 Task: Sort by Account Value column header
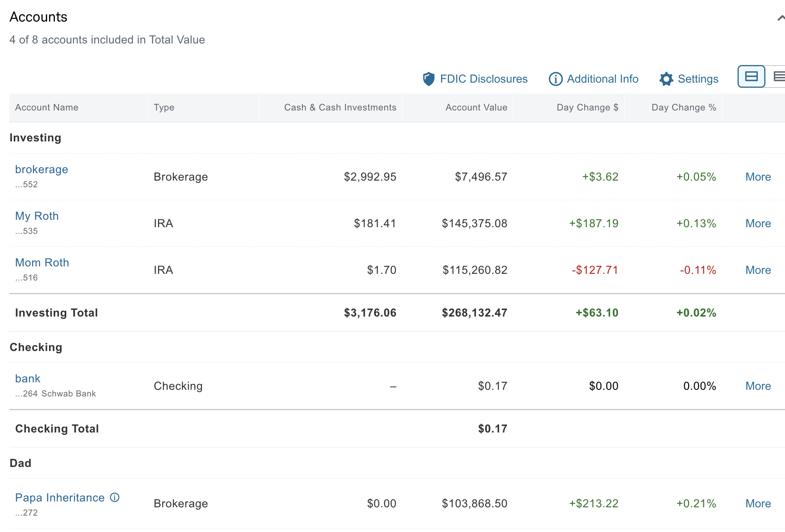point(476,107)
